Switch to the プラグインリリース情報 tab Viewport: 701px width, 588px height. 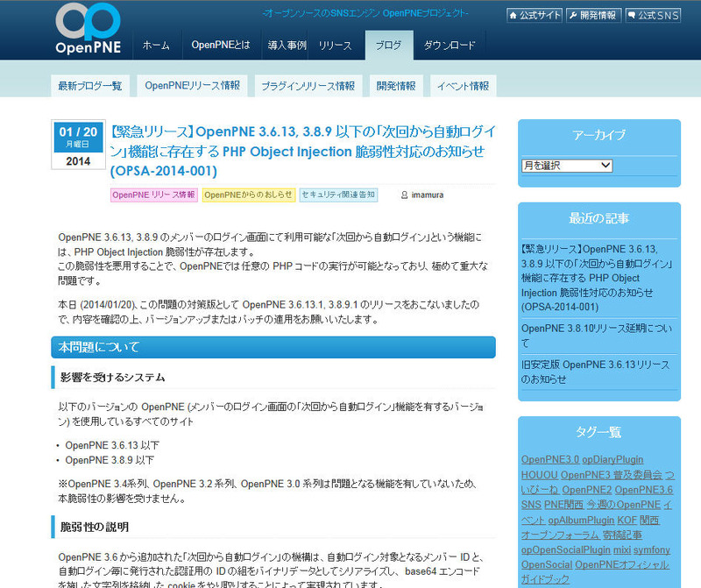[308, 86]
